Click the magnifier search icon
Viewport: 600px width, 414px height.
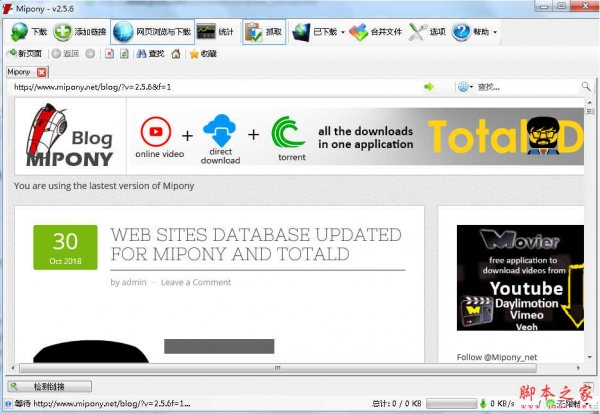tap(586, 86)
